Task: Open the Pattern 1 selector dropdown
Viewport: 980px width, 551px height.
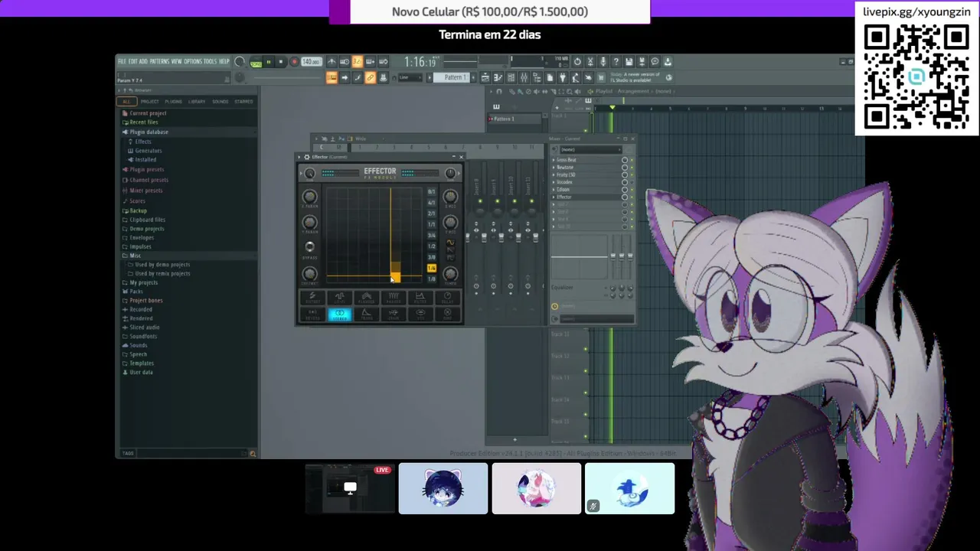Action: pyautogui.click(x=455, y=77)
